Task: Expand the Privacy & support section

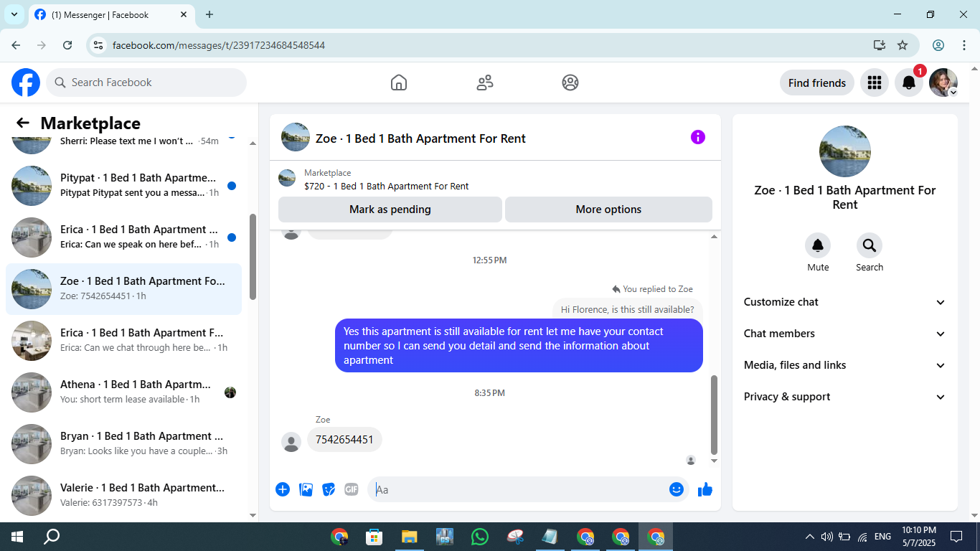Action: (845, 397)
